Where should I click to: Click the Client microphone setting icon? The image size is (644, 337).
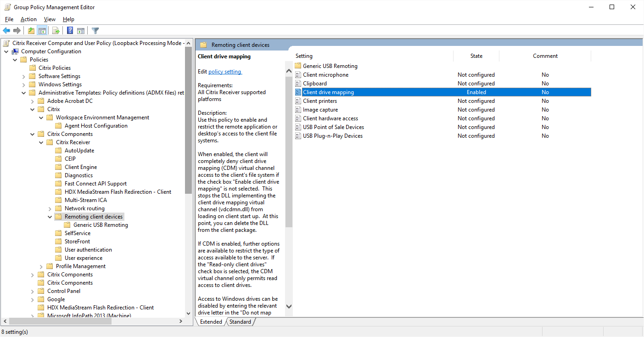(x=298, y=75)
